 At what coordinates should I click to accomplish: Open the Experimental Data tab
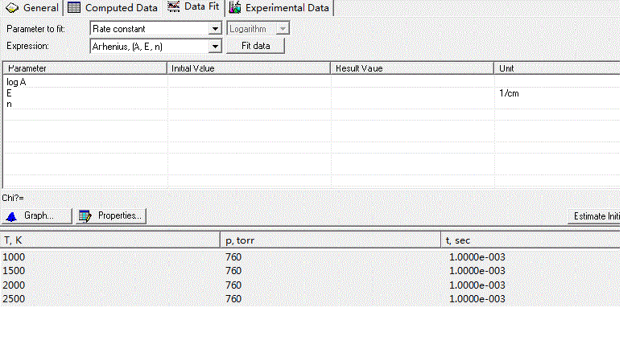279,8
